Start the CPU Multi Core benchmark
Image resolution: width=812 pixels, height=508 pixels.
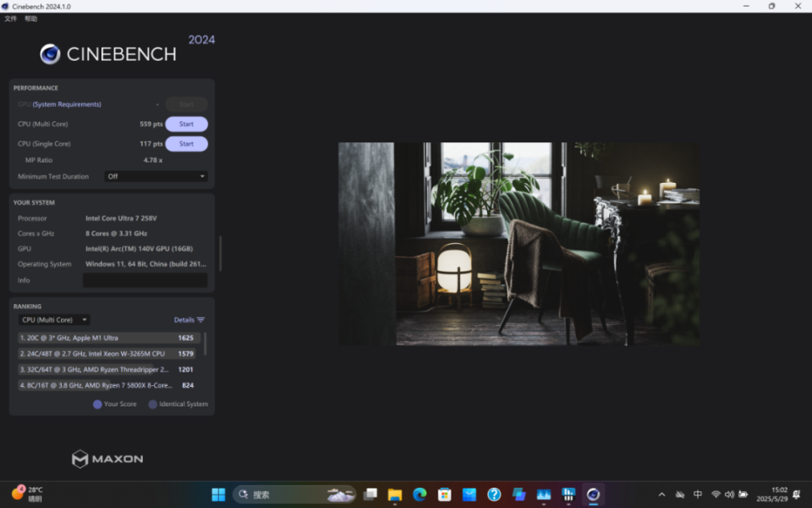point(186,124)
